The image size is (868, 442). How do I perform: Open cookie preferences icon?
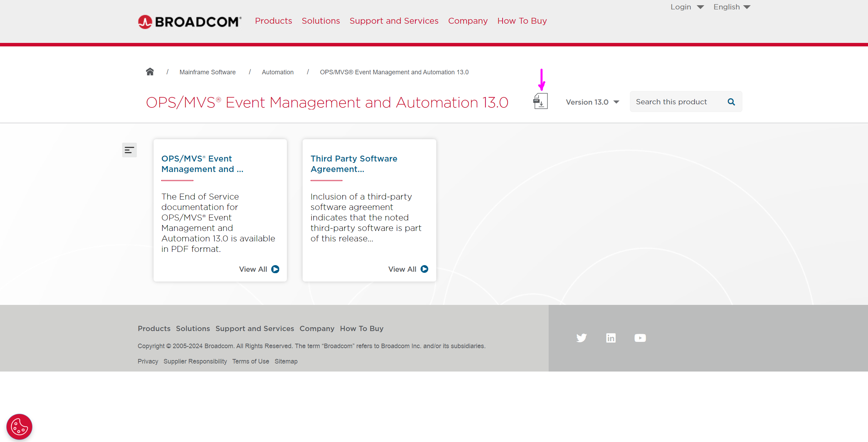(19, 427)
